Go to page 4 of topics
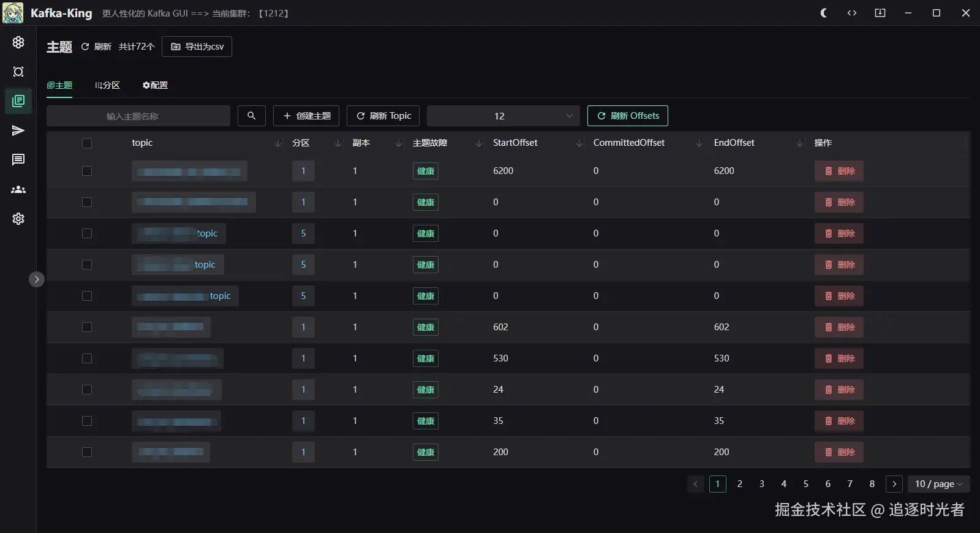The image size is (980, 533). coord(784,484)
